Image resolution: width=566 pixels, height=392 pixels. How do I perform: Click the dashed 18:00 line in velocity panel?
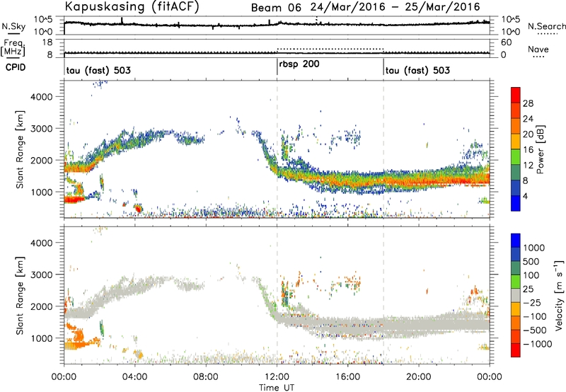click(383, 294)
